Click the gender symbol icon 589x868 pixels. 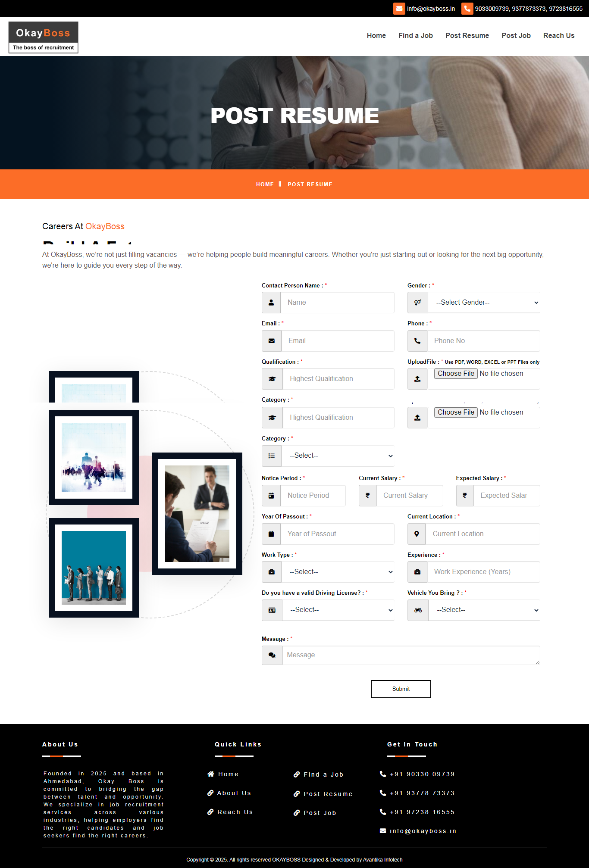pos(417,303)
